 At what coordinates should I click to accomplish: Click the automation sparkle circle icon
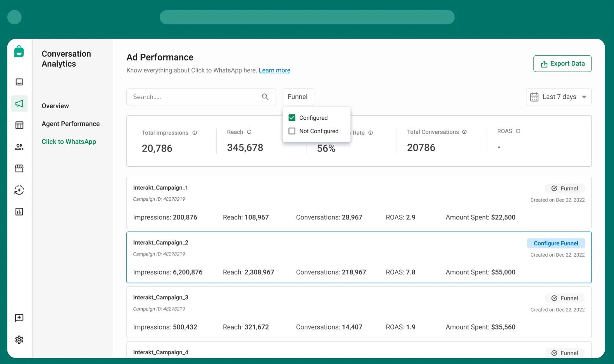click(x=19, y=190)
